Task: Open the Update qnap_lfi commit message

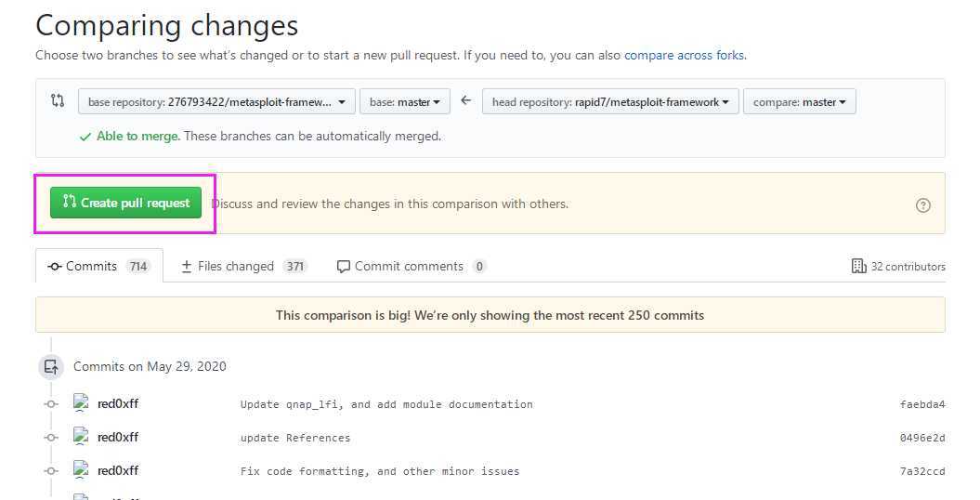Action: pos(386,404)
